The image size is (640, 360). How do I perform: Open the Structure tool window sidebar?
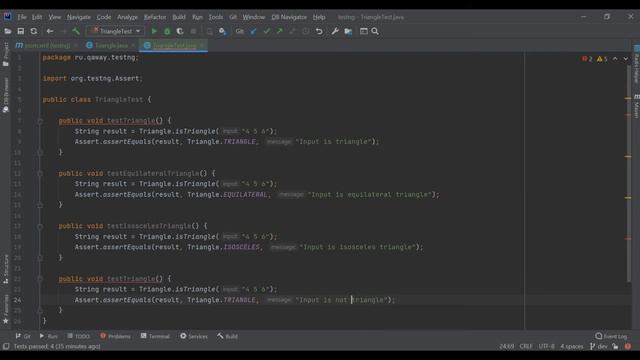coord(6,269)
